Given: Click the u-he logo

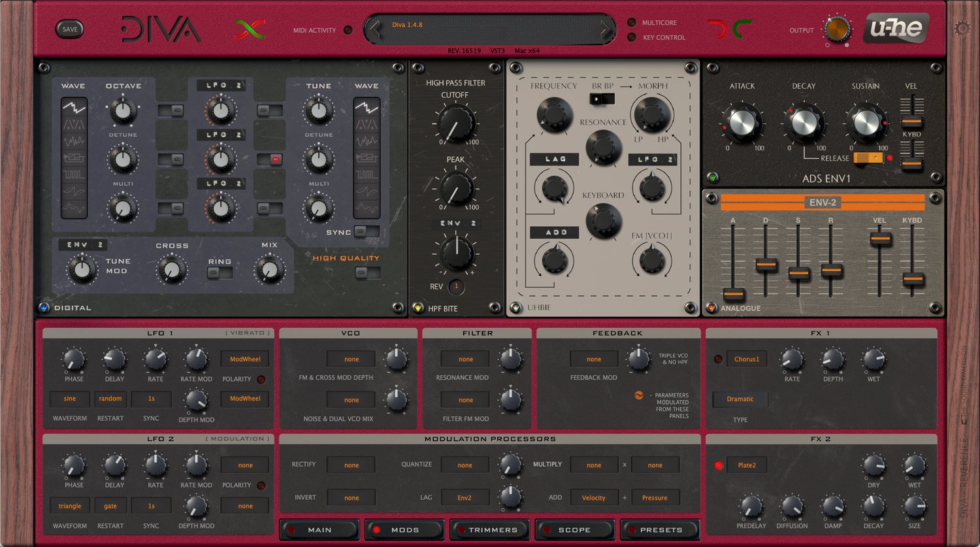Looking at the screenshot, I should tap(896, 28).
